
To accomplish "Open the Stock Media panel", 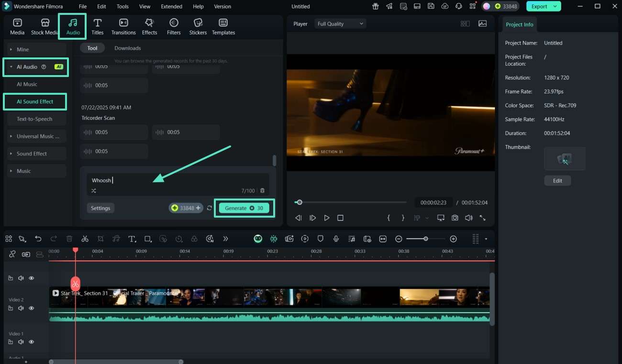I will pos(45,27).
